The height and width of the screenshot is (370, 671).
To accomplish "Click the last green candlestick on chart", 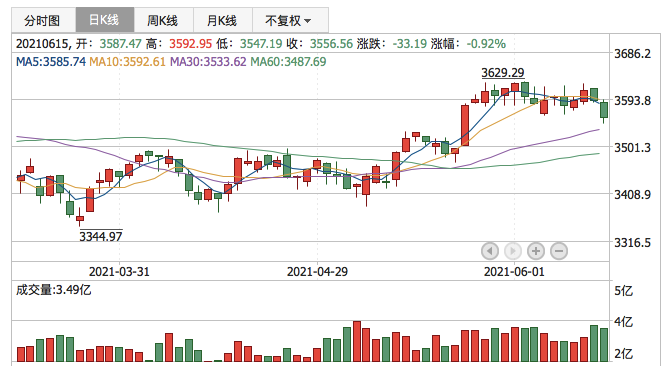I will click(604, 110).
